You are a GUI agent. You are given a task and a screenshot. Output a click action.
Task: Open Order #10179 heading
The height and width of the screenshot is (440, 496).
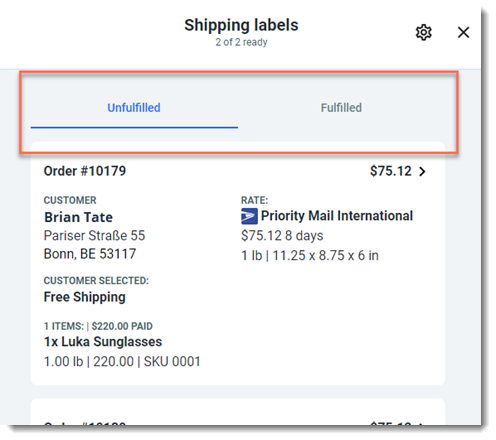[x=85, y=171]
